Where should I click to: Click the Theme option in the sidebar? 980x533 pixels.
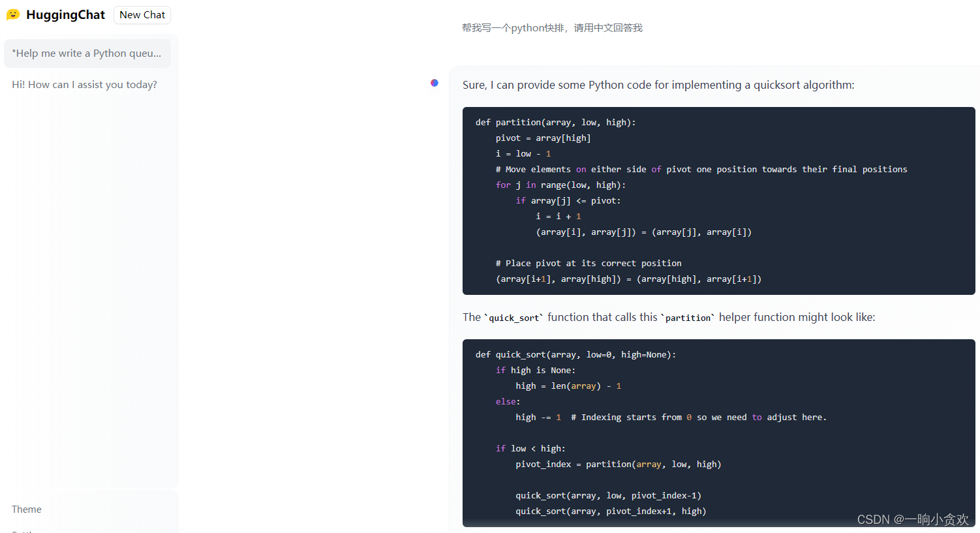click(x=27, y=510)
